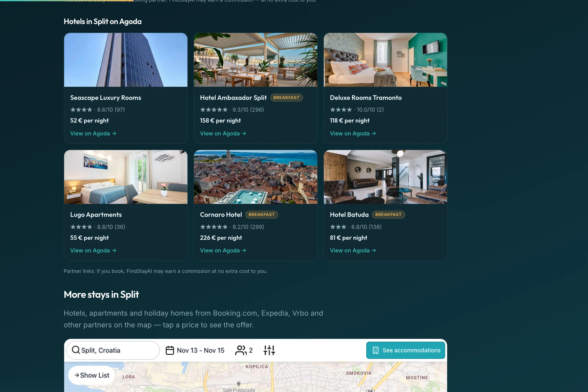The height and width of the screenshot is (392, 588).
Task: Click the building icon in See accommodations
Action: (x=376, y=350)
